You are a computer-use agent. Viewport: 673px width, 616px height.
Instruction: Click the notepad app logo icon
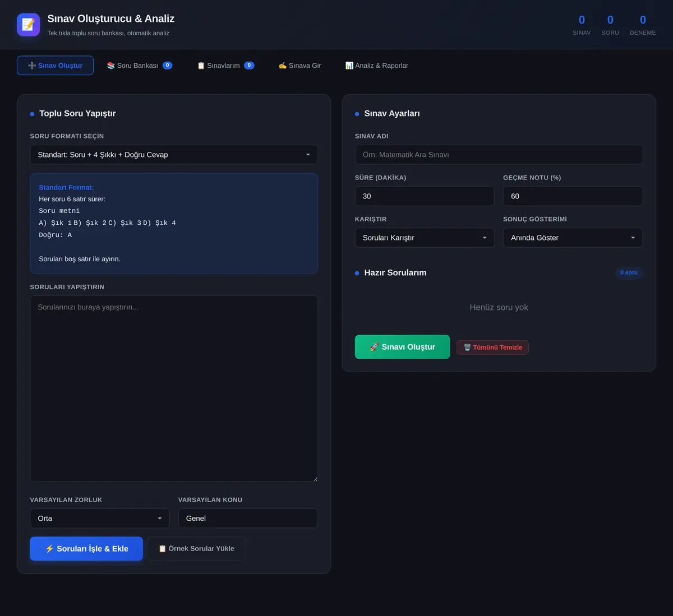28,25
